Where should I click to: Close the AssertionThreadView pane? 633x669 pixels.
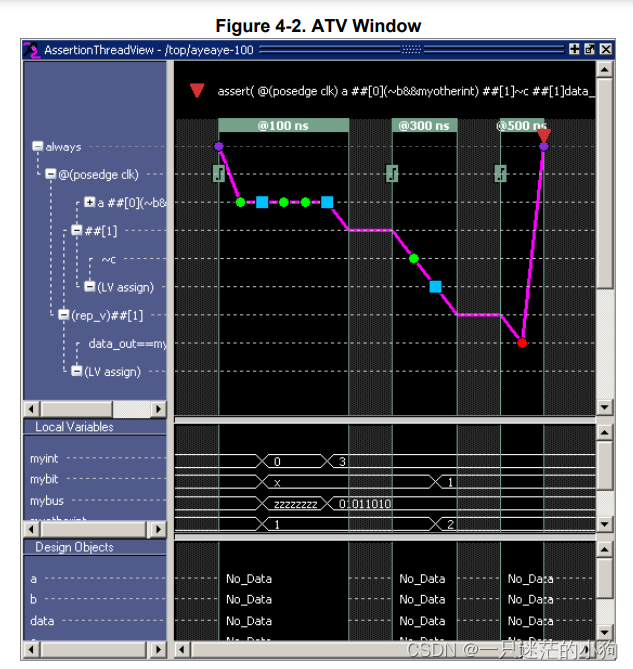(x=606, y=49)
